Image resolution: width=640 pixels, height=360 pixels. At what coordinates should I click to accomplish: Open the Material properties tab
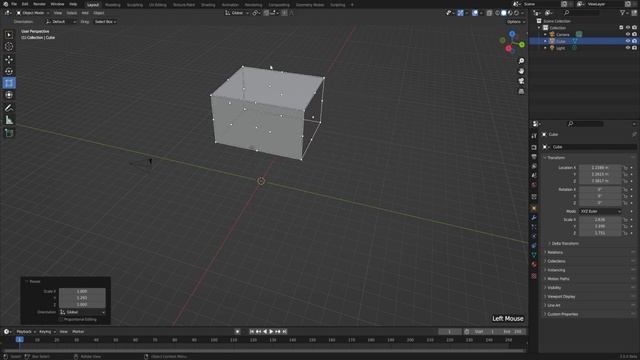pos(534,265)
